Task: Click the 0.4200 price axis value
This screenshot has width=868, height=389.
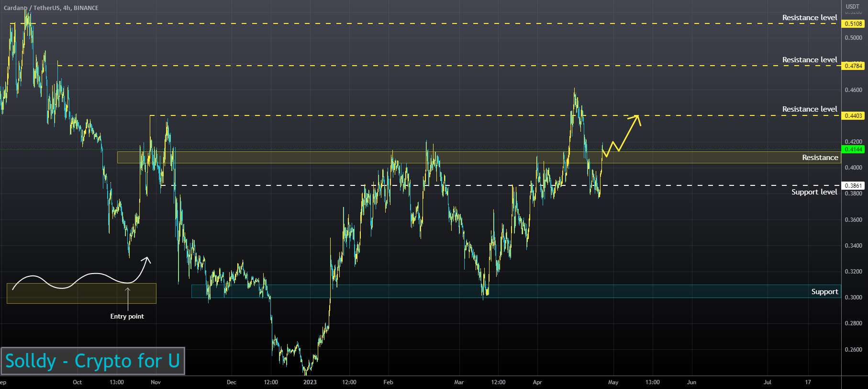Action: point(854,141)
